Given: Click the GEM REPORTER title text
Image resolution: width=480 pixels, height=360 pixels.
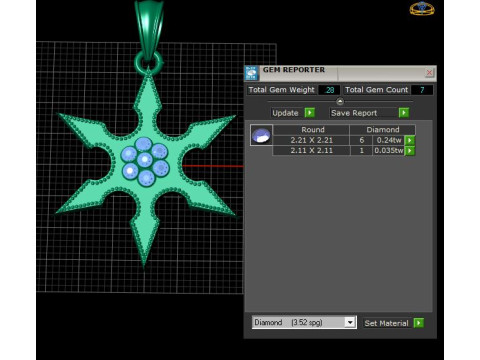Looking at the screenshot, I should pyautogui.click(x=294, y=70).
